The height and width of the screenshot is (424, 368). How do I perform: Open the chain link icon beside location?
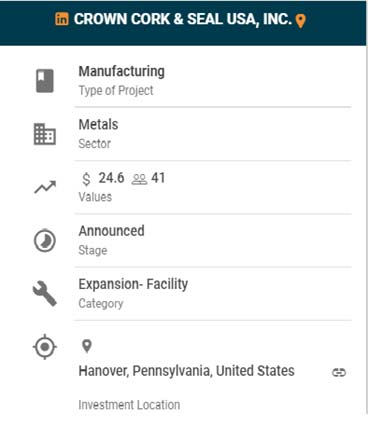(339, 372)
